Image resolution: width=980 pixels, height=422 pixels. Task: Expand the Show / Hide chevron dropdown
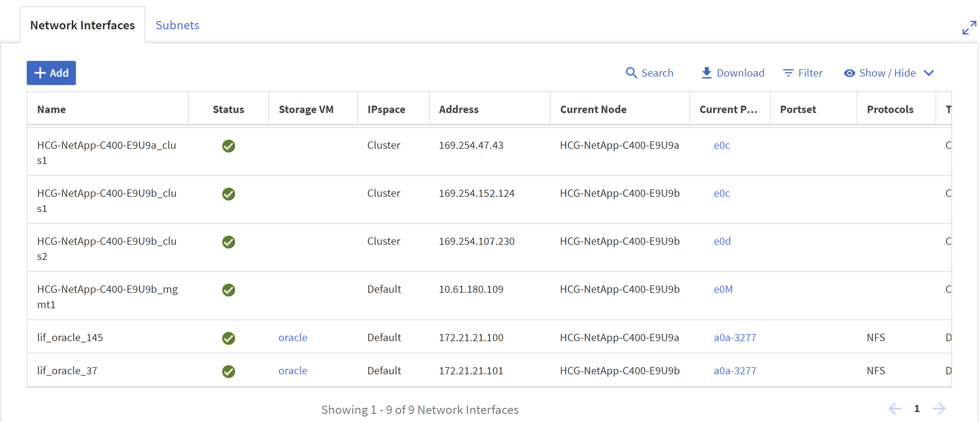click(x=929, y=73)
